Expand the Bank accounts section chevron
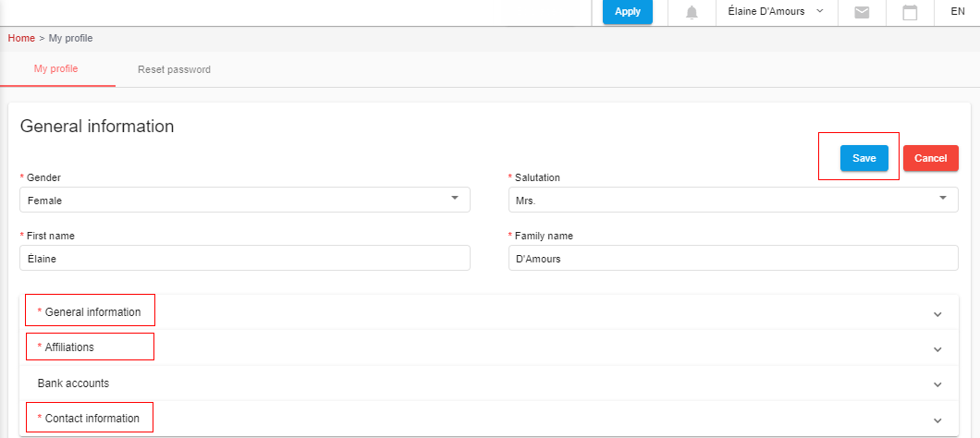 coord(937,383)
